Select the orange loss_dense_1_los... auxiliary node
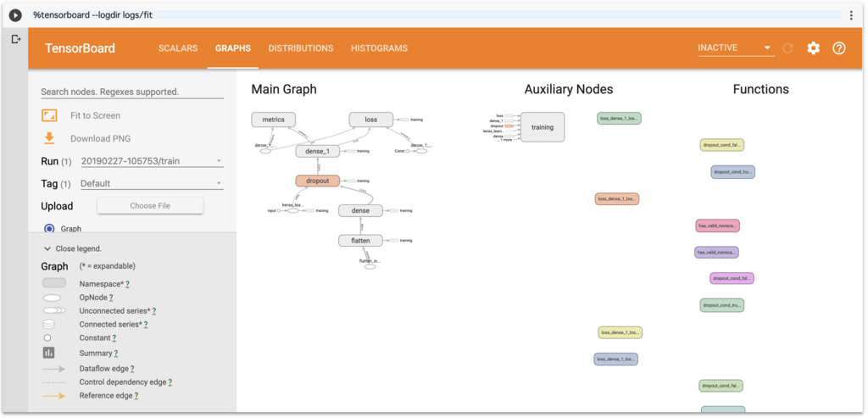Screen dimensions: 868x418 click(617, 198)
